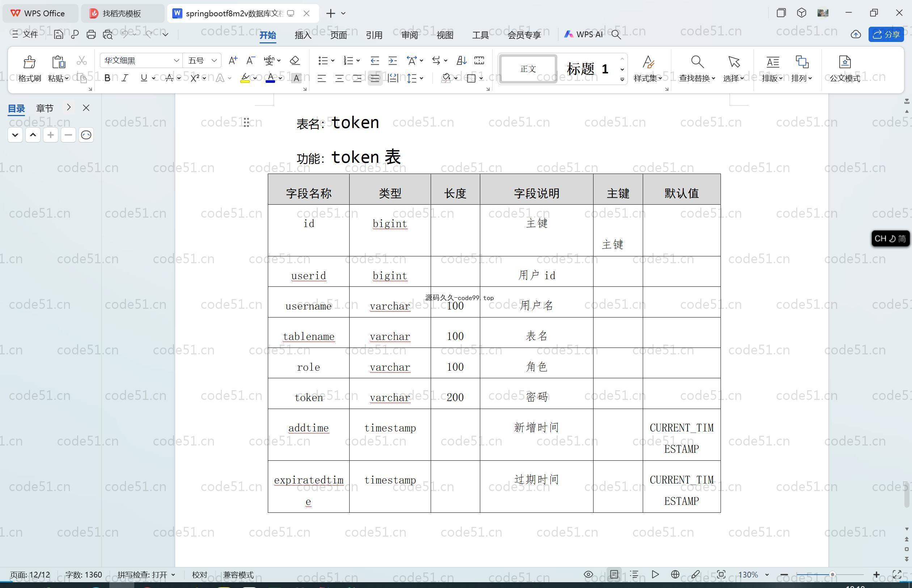
Task: Open the 页面 (Page) ribbon tab
Action: click(x=338, y=35)
